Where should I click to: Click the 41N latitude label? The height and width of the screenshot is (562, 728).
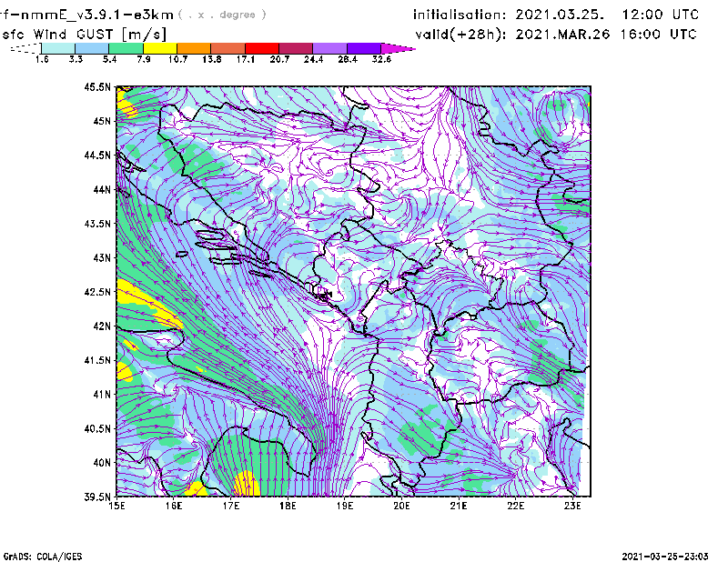click(x=102, y=395)
